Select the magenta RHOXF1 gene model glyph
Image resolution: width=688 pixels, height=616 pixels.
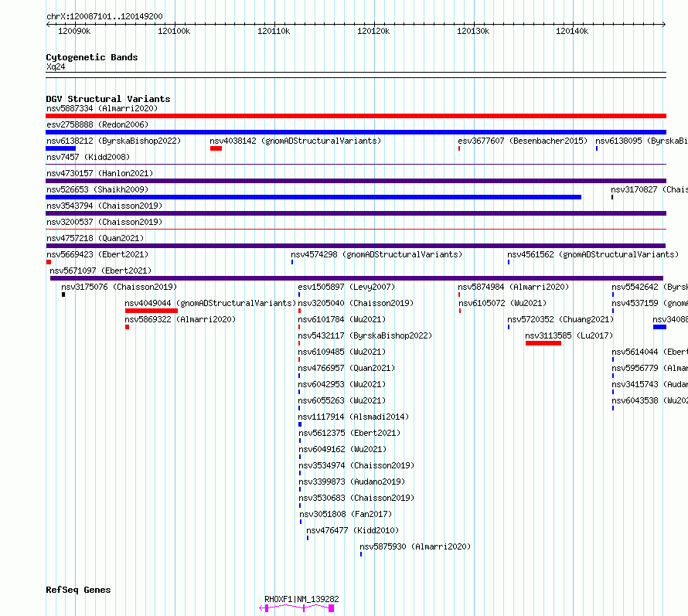[297, 608]
